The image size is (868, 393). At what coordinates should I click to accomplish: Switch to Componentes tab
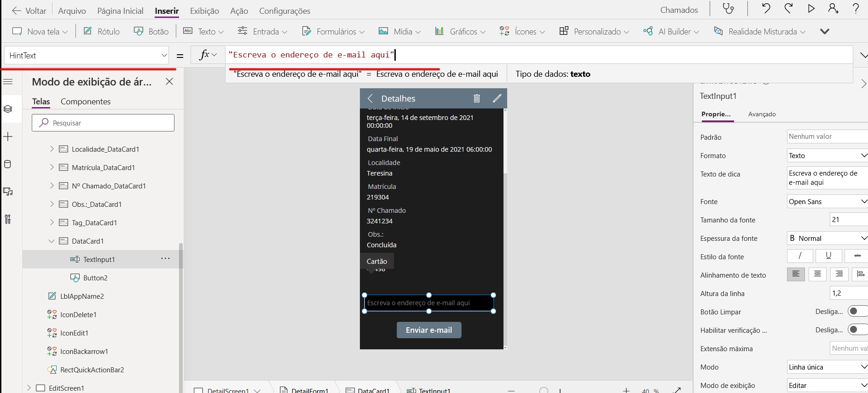click(86, 102)
